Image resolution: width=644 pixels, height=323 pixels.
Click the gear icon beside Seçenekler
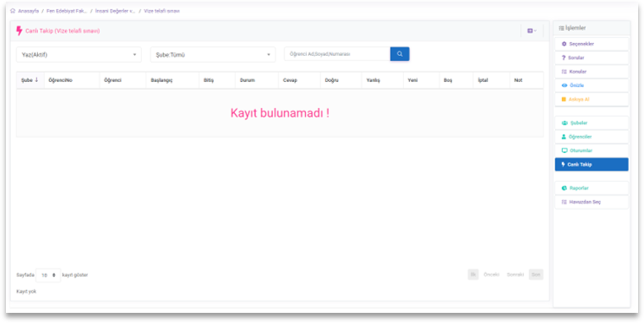click(x=564, y=44)
